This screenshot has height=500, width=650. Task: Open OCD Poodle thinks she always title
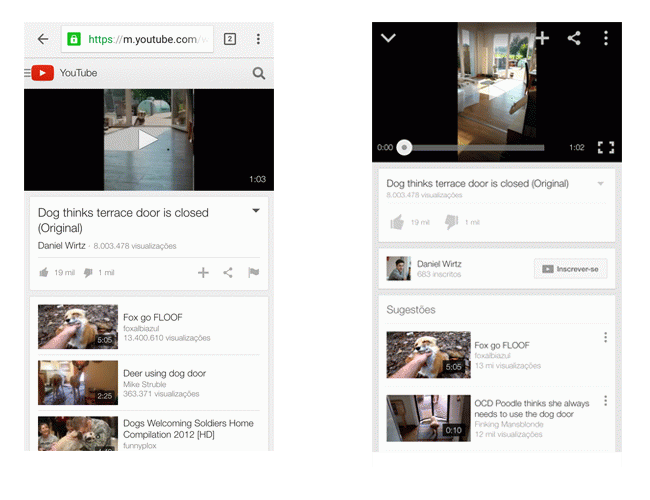click(532, 408)
